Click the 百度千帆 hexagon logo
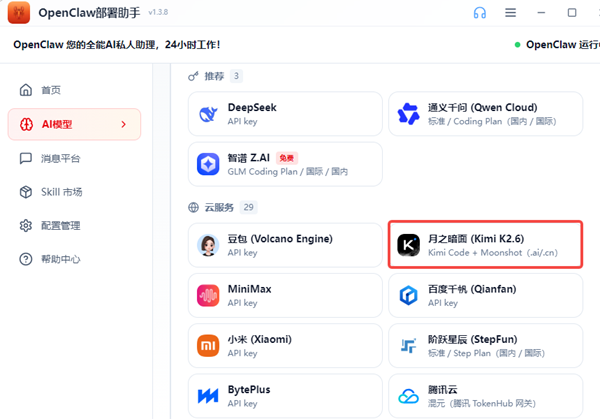Screen dimensions: 600x419 pos(408,295)
